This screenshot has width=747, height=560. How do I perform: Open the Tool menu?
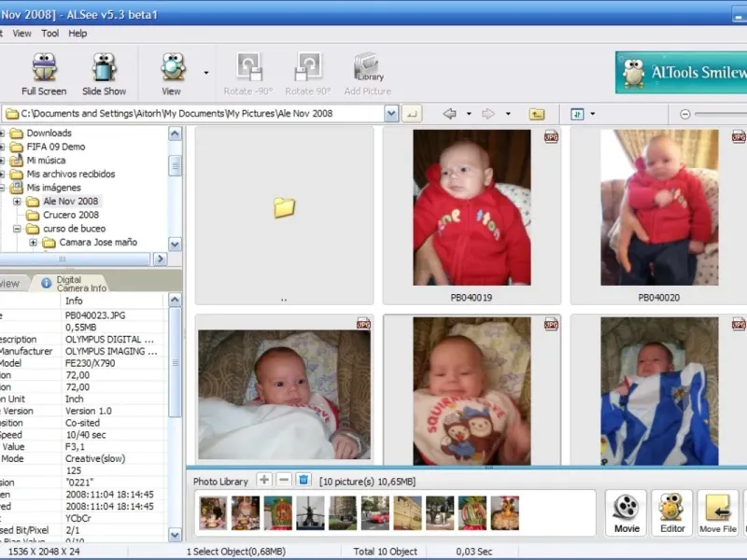pos(49,34)
